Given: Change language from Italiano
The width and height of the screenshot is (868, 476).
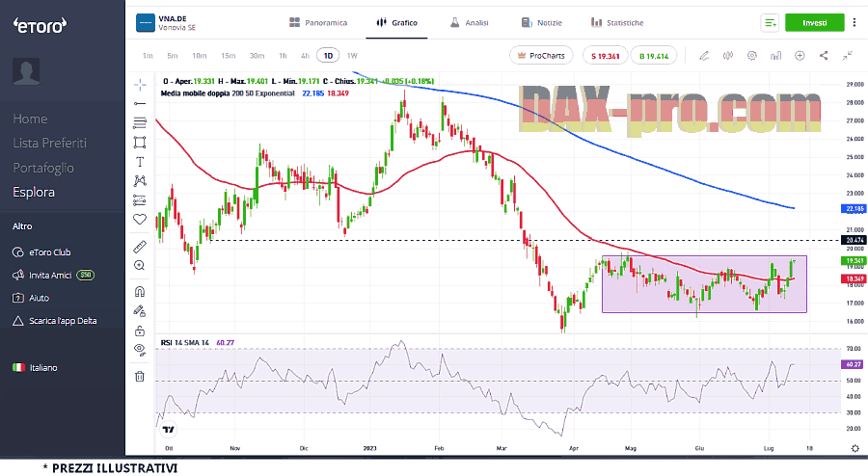Looking at the screenshot, I should pyautogui.click(x=35, y=368).
